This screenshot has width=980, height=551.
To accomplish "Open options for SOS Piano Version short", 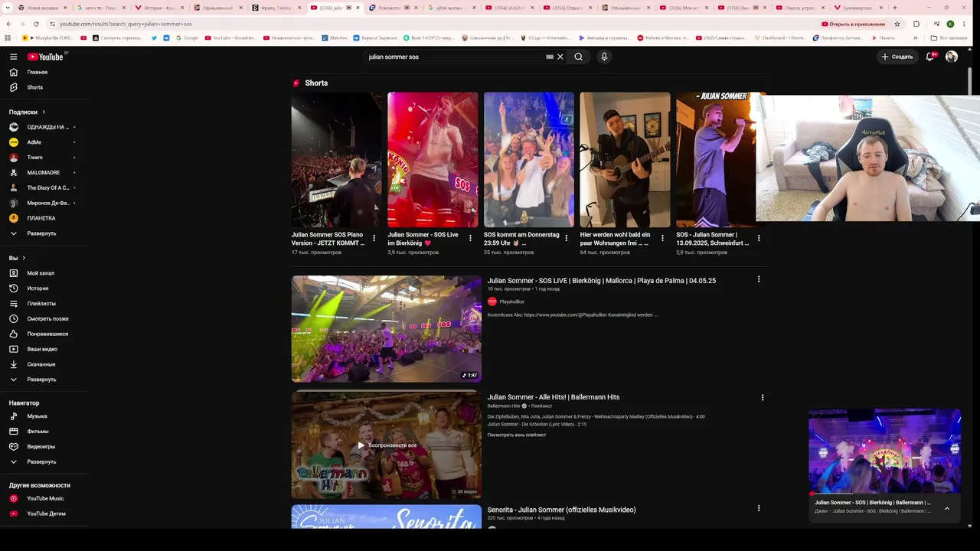I will 374,238.
